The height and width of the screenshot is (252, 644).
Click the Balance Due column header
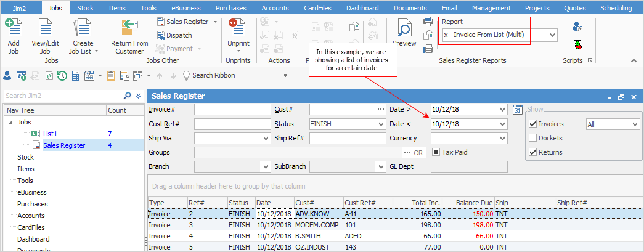468,203
